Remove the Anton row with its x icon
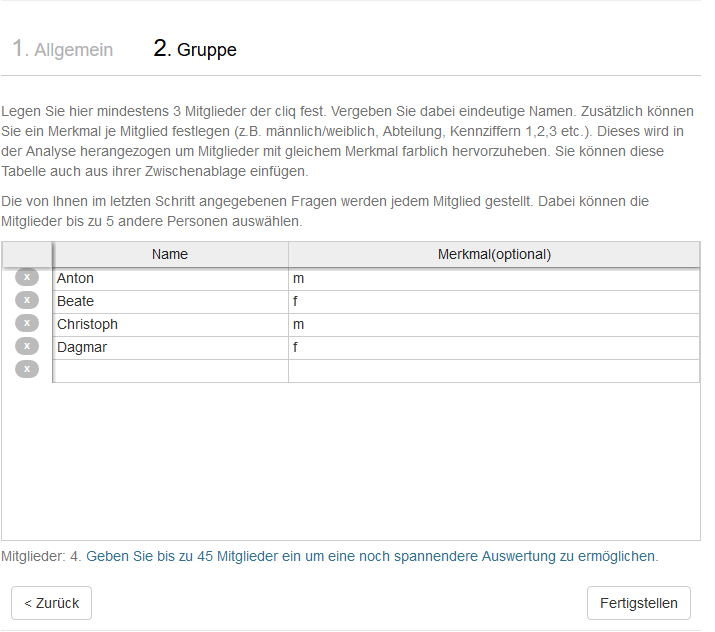The height and width of the screenshot is (632, 715). point(27,277)
